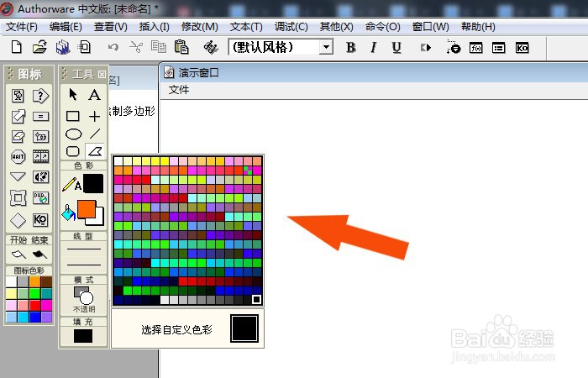
Task: Click the Paste clipboard icon
Action: point(181,47)
